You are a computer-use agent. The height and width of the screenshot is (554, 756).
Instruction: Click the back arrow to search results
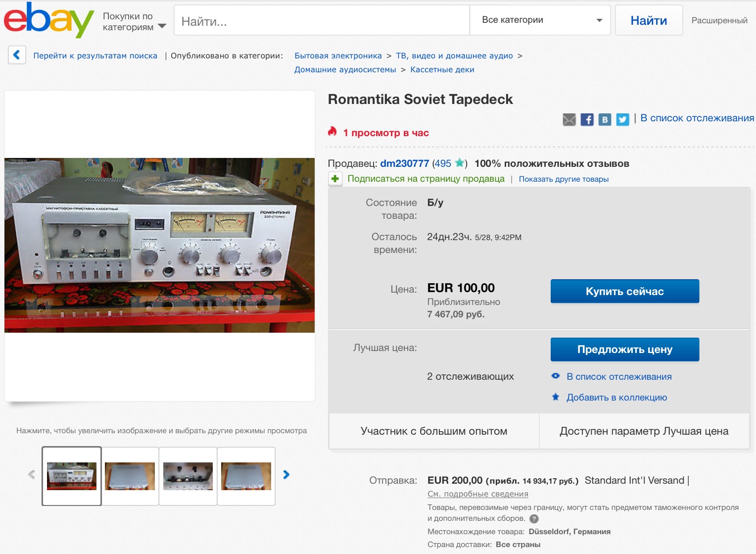click(x=17, y=55)
